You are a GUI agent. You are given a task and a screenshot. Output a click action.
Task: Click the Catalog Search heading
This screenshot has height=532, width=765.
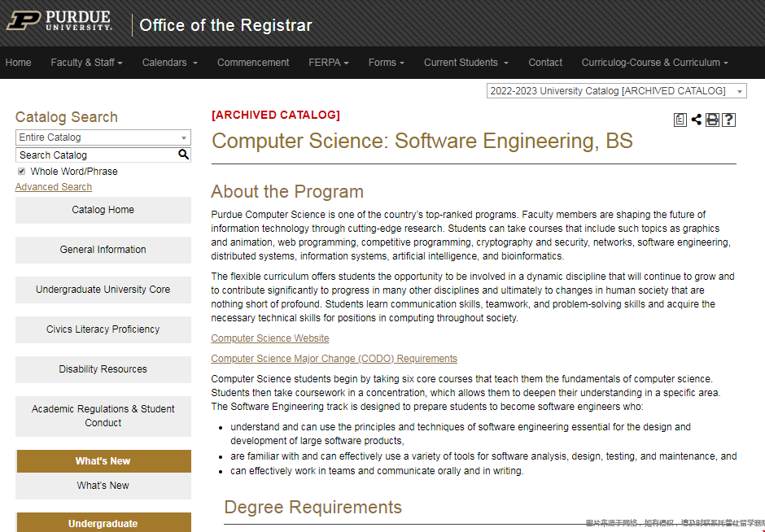click(67, 117)
